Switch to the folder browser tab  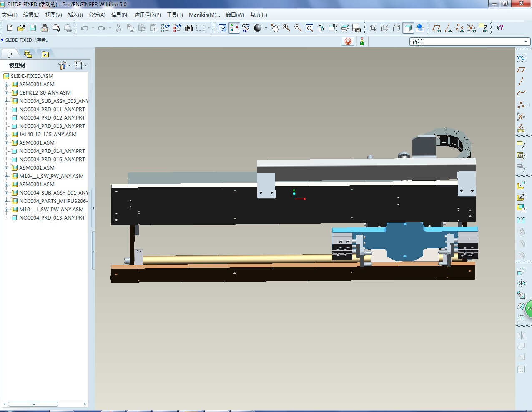28,54
